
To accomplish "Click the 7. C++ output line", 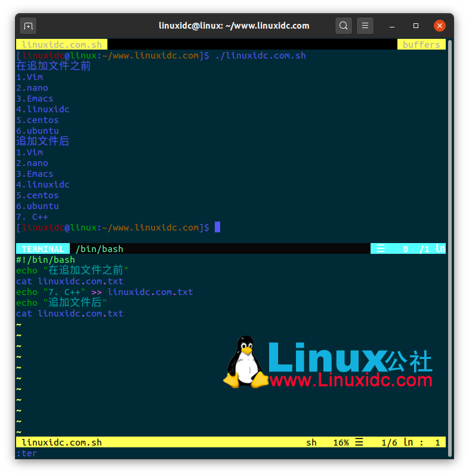I will coord(32,217).
